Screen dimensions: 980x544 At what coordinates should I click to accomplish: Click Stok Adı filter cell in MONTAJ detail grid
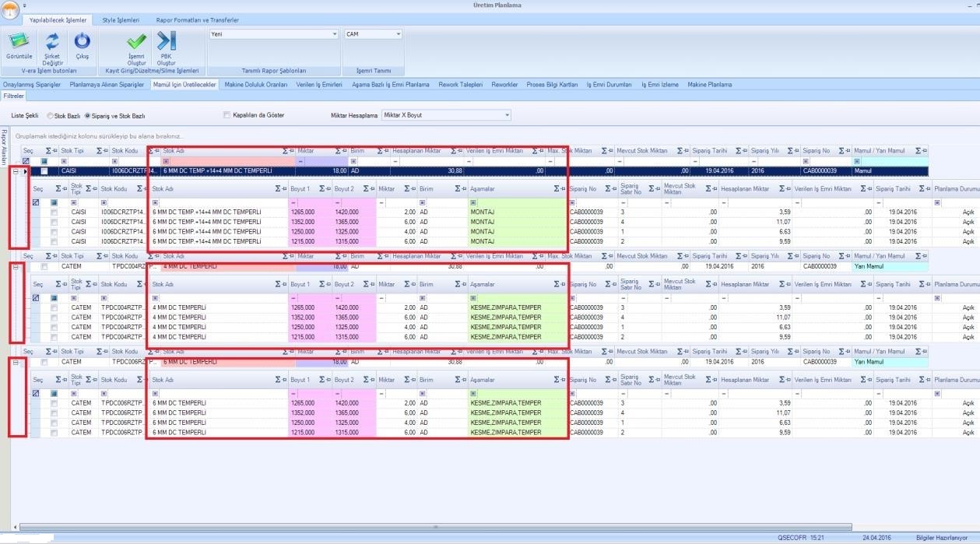click(219, 202)
